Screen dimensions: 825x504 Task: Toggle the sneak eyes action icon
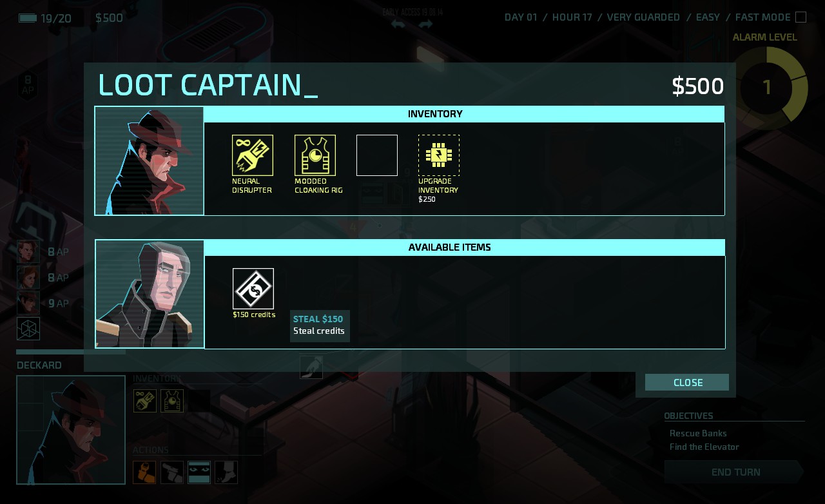point(199,472)
